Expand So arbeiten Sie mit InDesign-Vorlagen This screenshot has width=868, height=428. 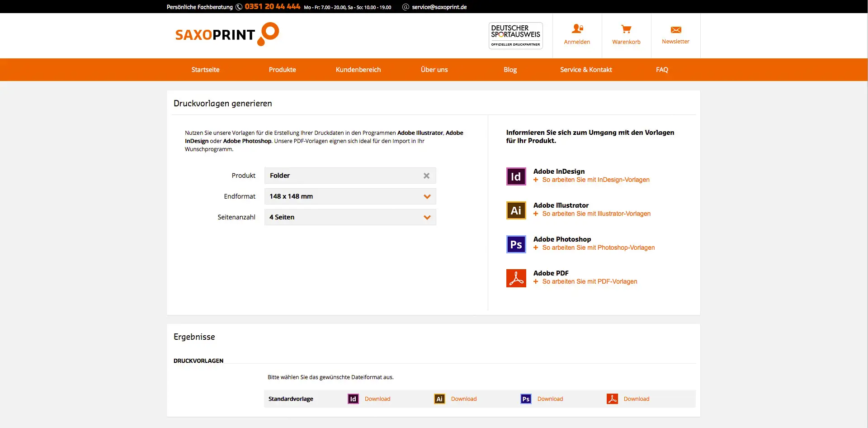(x=595, y=180)
